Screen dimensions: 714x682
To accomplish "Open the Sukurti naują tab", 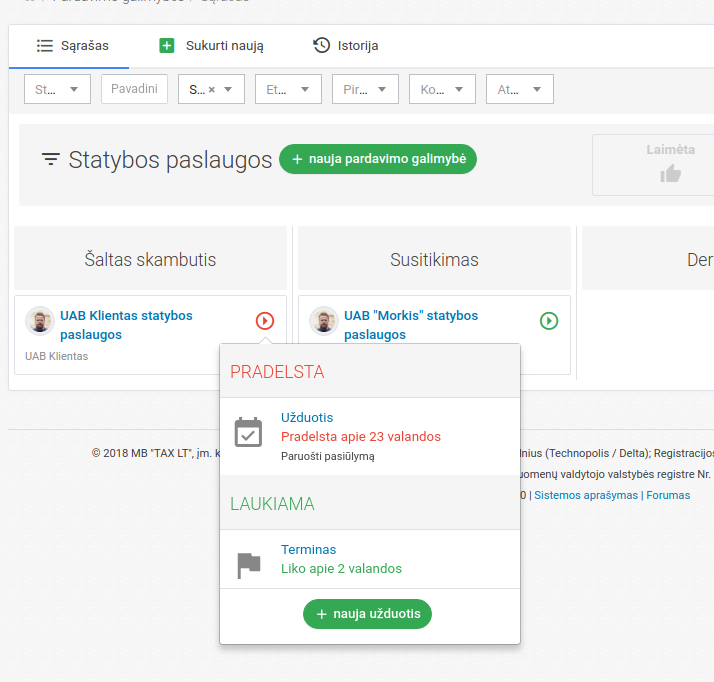I will pyautogui.click(x=211, y=46).
